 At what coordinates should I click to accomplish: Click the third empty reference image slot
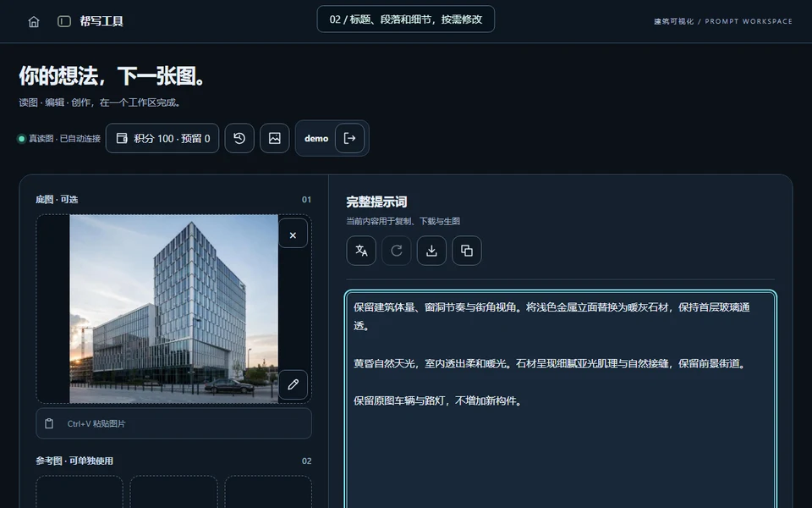coord(268,491)
